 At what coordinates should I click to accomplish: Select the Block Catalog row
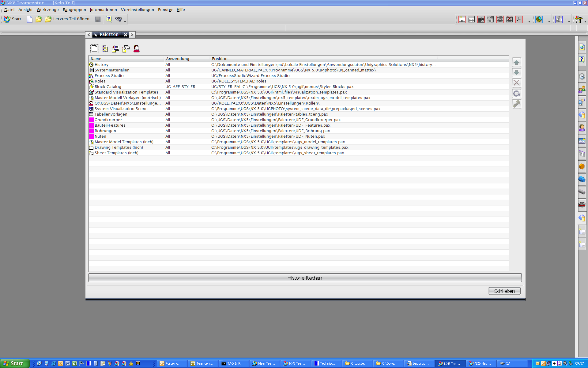click(299, 86)
